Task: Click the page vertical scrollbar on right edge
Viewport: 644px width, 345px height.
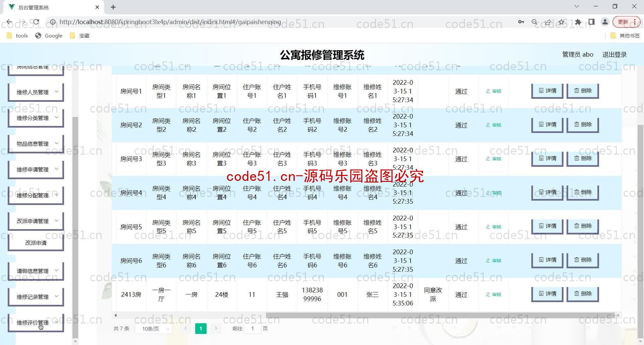Action: tap(640, 231)
